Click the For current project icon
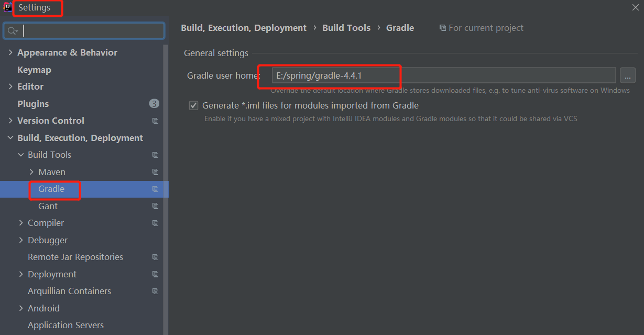This screenshot has width=644, height=335. (443, 28)
